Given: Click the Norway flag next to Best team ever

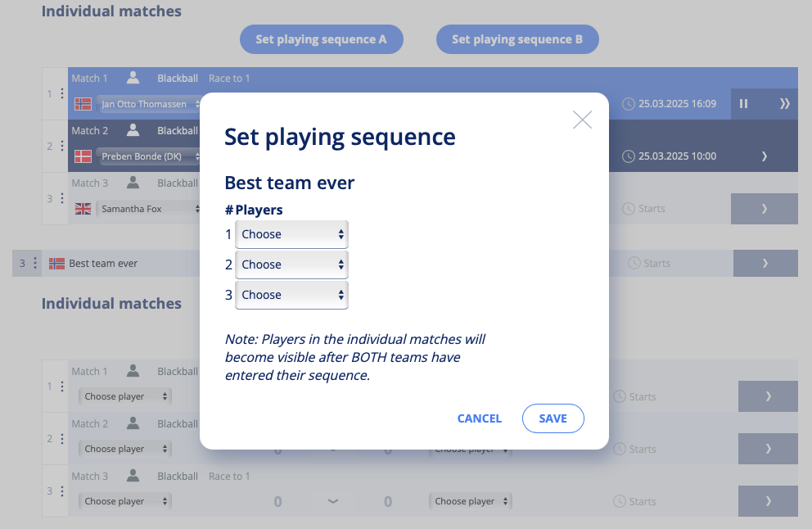Looking at the screenshot, I should 57,264.
